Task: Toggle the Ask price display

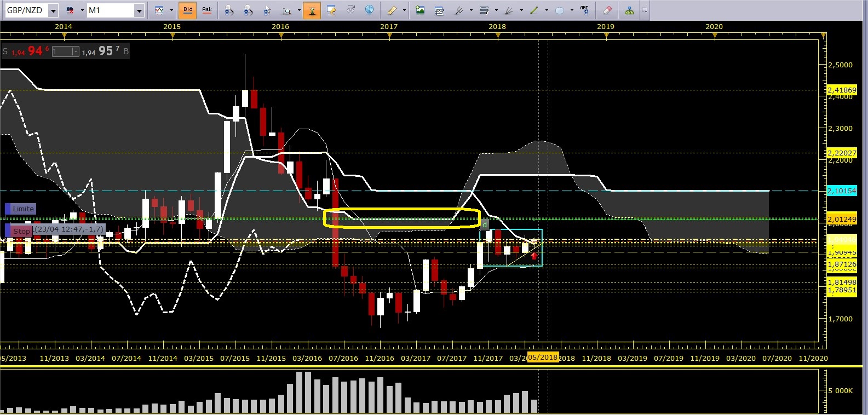Action: (207, 10)
